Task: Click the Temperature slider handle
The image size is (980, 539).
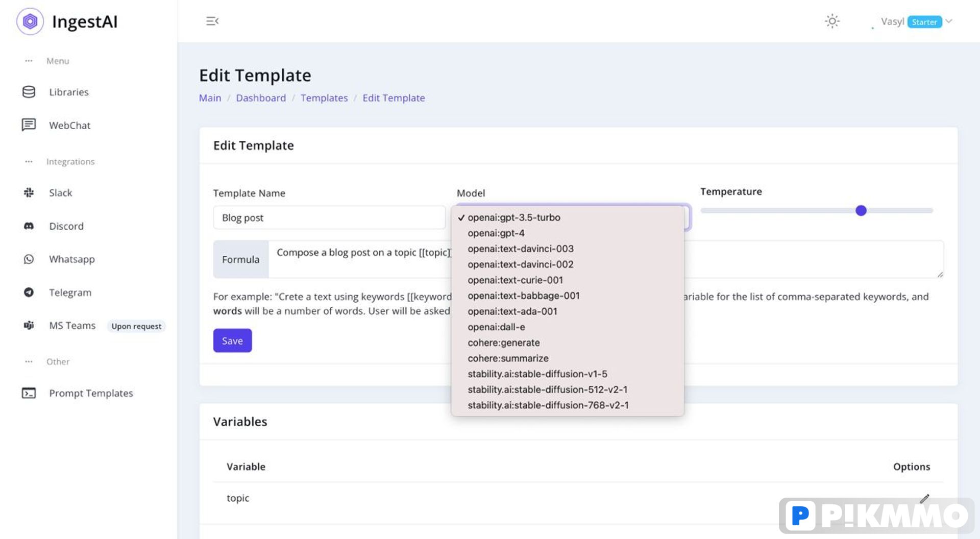Action: 861,210
